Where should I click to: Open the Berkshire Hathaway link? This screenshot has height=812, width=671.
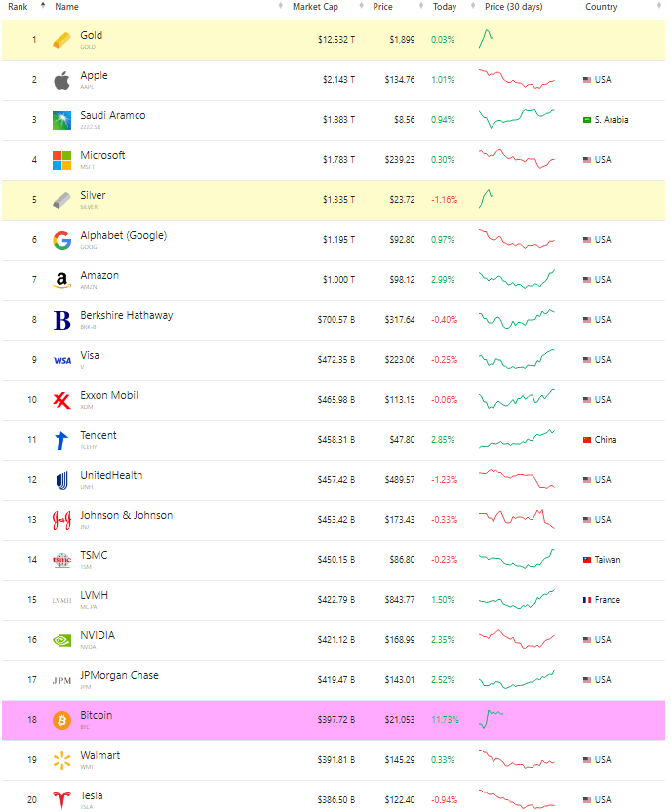[x=126, y=315]
